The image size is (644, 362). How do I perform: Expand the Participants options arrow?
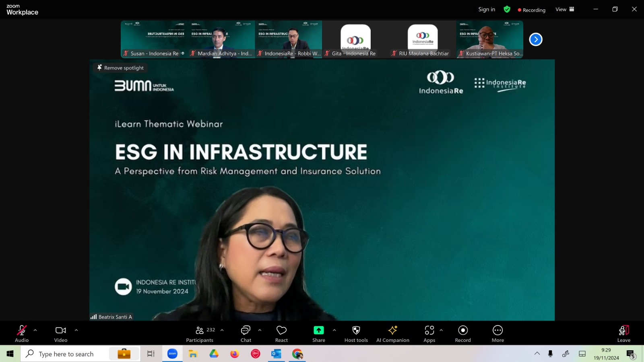(x=222, y=330)
